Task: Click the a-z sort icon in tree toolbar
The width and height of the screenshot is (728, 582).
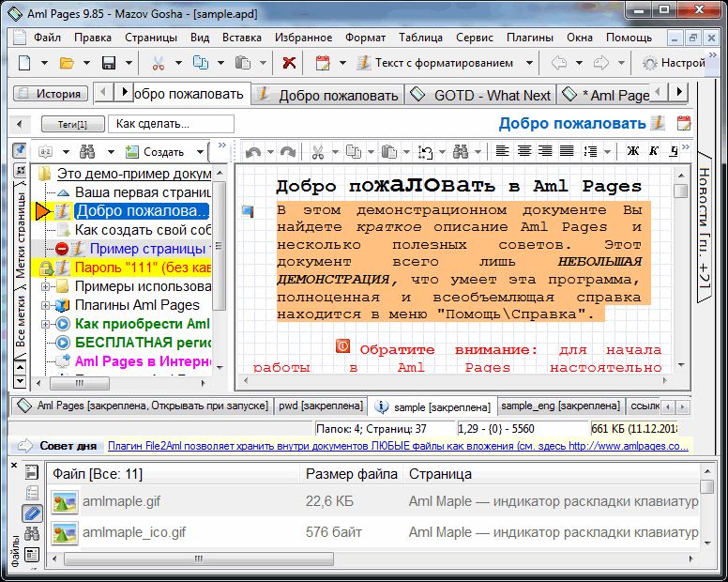Action: click(45, 152)
